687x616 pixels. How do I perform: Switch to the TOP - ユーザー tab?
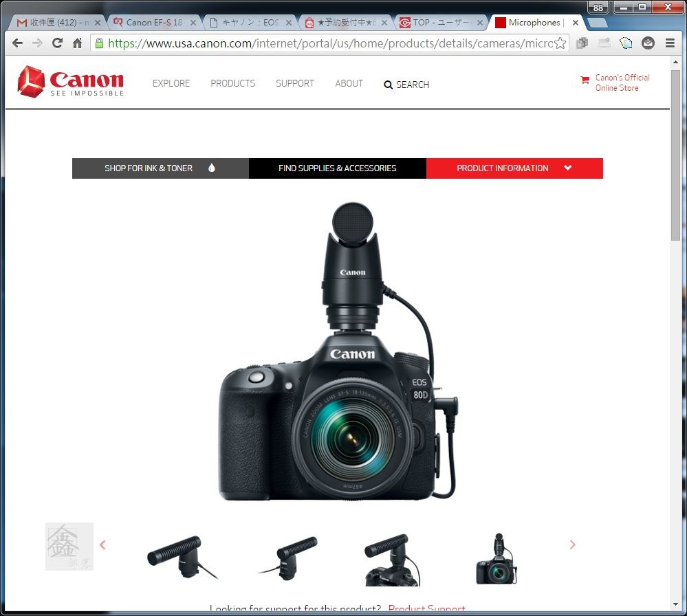pos(441,23)
